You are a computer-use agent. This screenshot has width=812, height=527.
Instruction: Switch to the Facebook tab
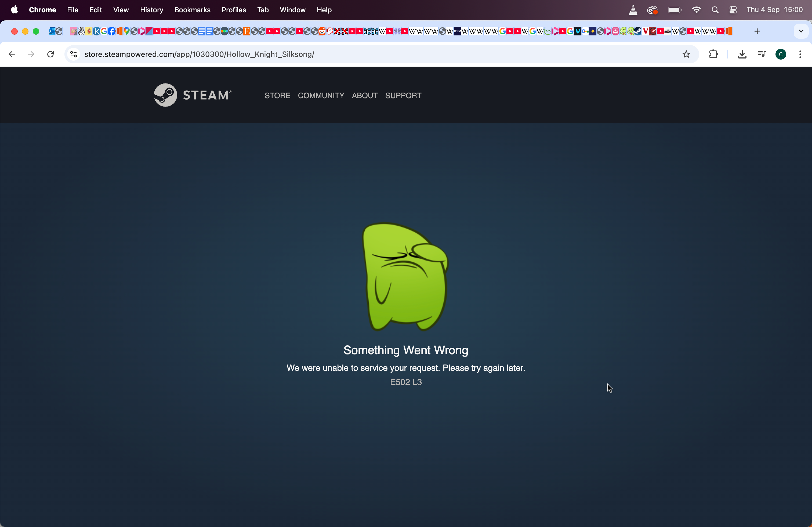pos(111,31)
